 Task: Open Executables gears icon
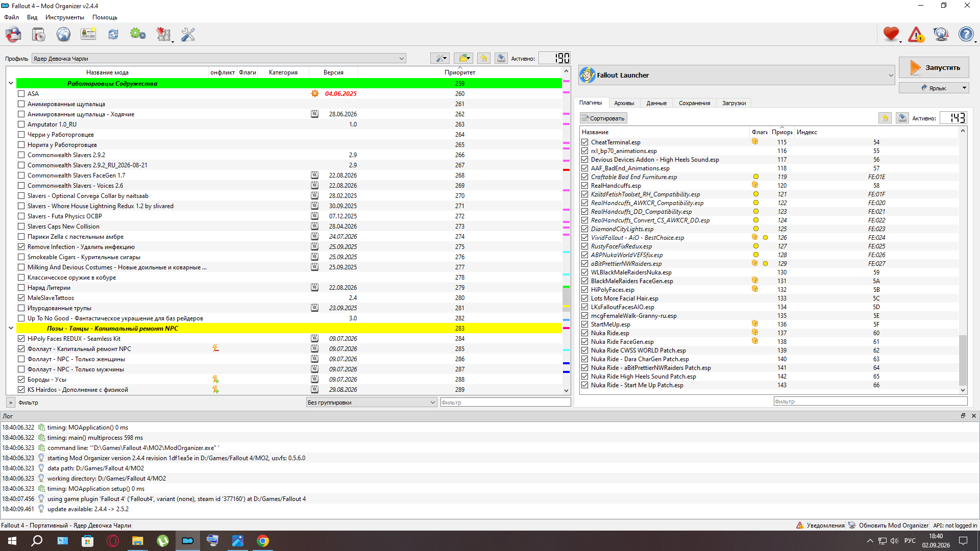tap(138, 34)
